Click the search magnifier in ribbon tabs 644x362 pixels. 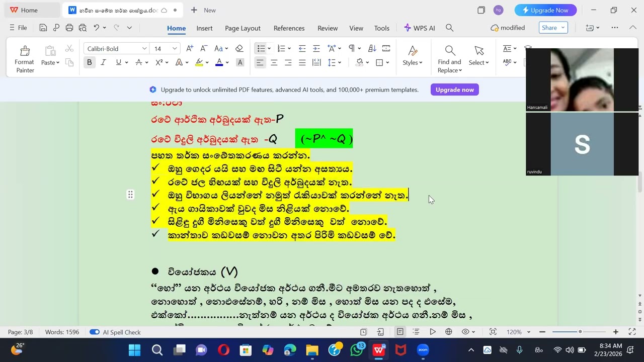[450, 28]
